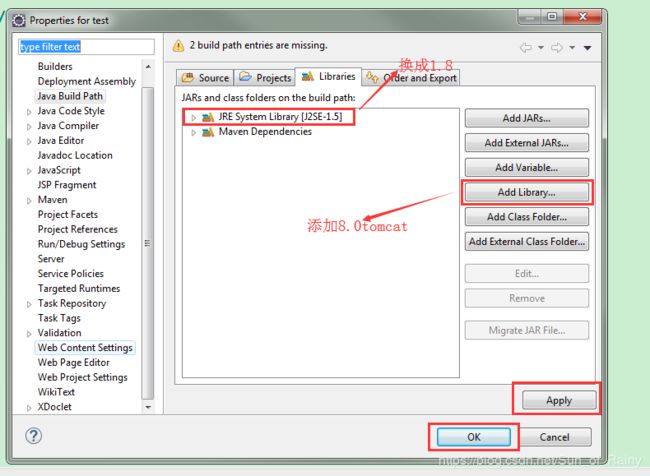
Task: Select JSP Fragment entry
Action: point(67,185)
